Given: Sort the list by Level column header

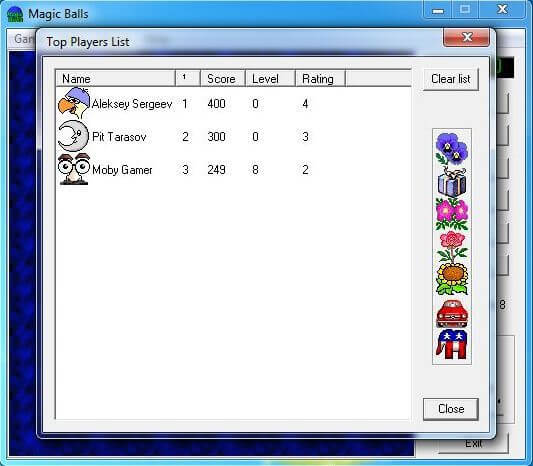Looking at the screenshot, I should [x=270, y=79].
